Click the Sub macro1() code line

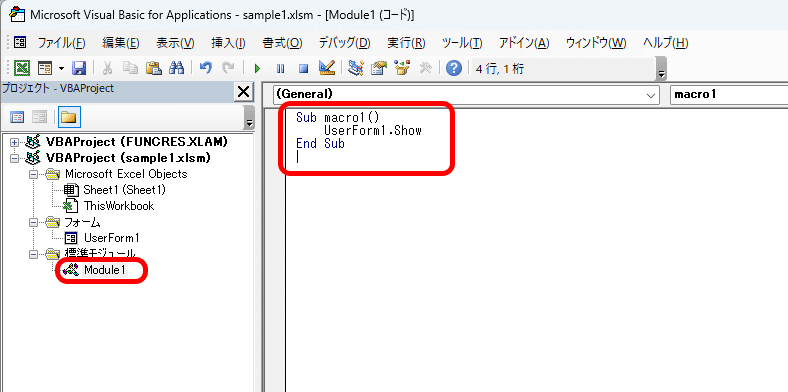pos(337,118)
